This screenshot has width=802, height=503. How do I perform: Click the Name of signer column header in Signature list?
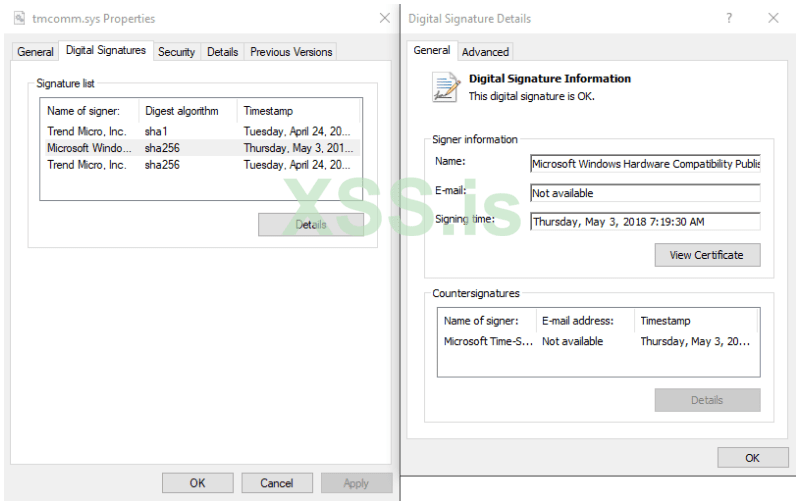coord(90,111)
